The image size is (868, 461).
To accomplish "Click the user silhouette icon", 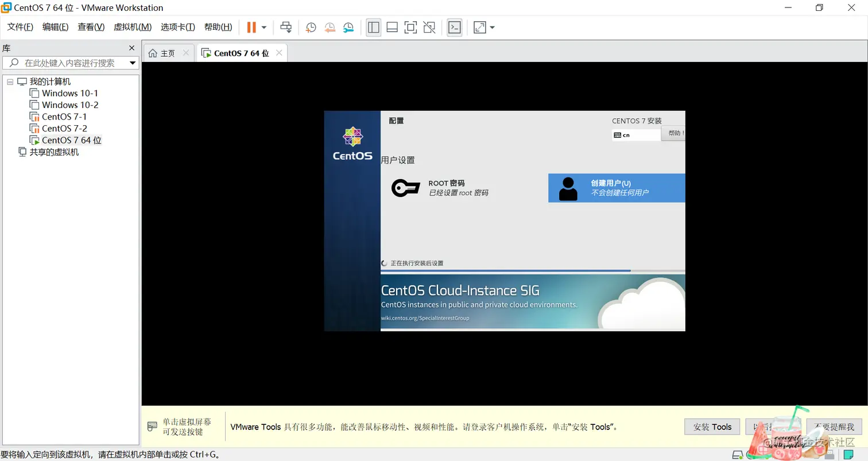I will coord(568,188).
